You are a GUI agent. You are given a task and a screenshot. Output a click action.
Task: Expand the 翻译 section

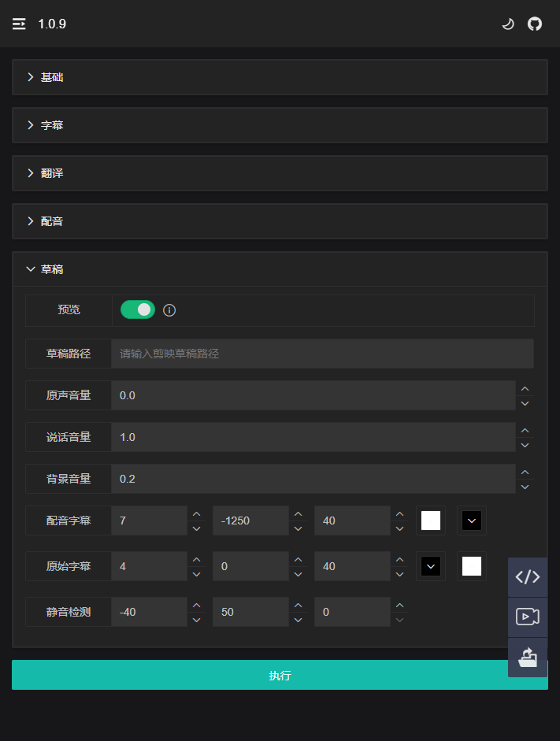(x=280, y=173)
